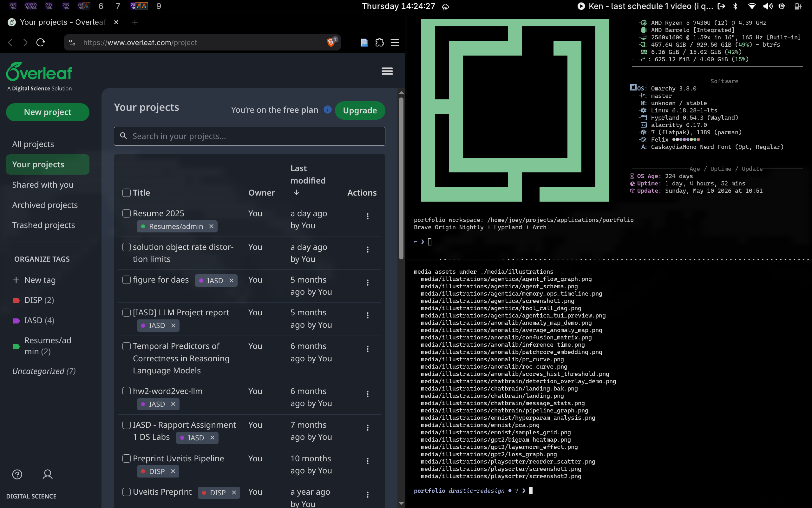Open Archived projects
This screenshot has height=508, width=812.
point(48,205)
